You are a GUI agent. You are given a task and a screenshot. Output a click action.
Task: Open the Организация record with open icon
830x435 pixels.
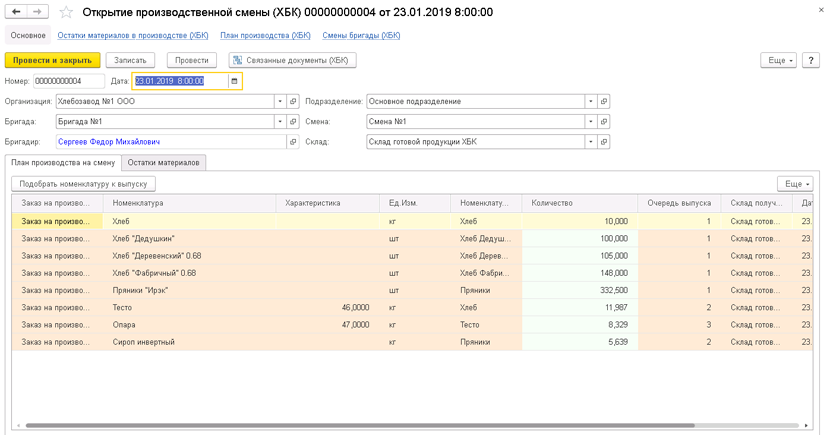[x=293, y=101]
